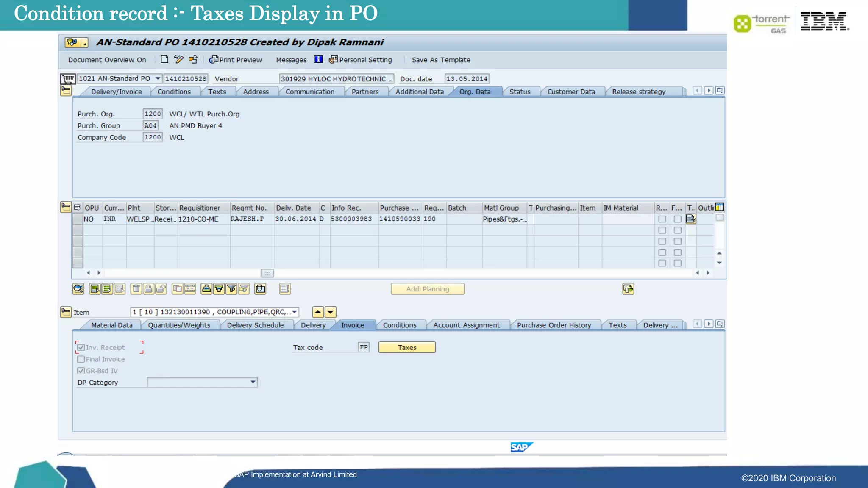Image resolution: width=868 pixels, height=488 pixels.
Task: Click the icon to the right of Addl Planning
Action: (x=628, y=289)
